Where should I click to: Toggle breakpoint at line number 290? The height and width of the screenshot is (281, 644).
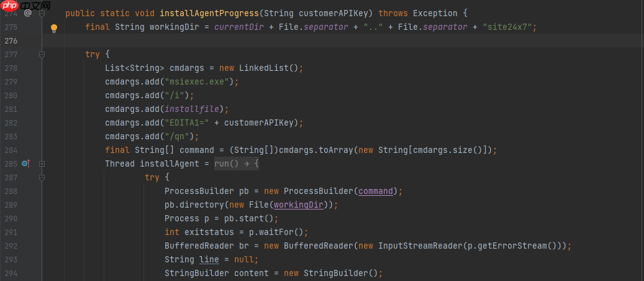pos(12,218)
